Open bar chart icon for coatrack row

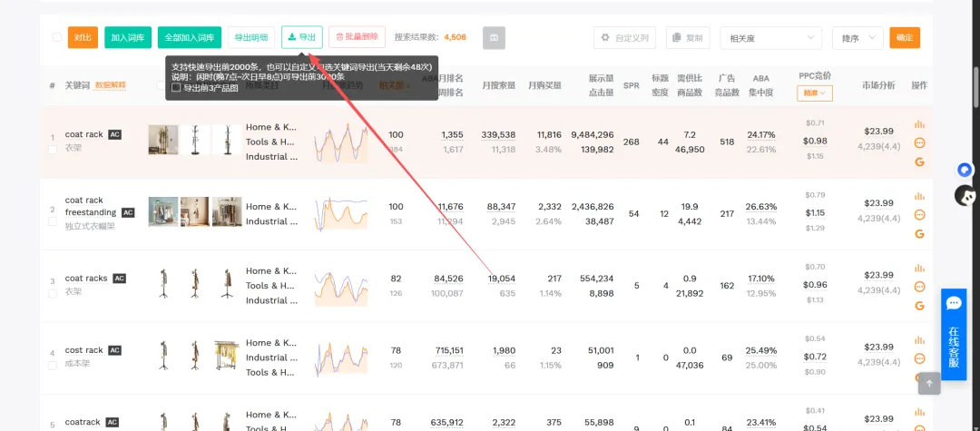919,412
